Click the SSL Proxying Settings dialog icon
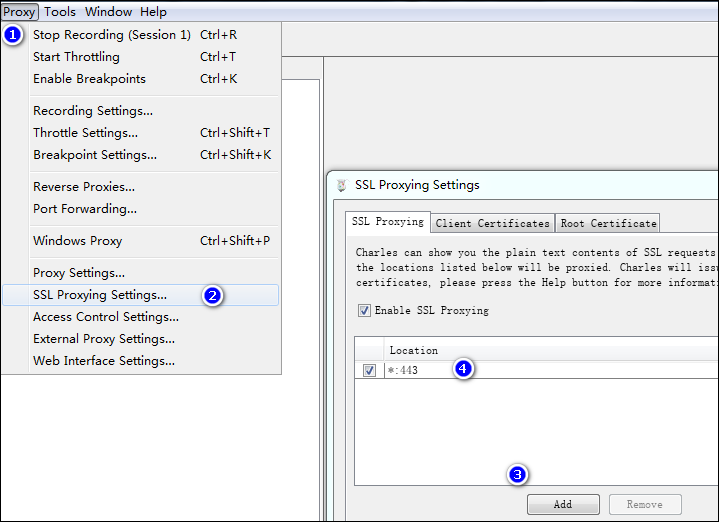Screen dimensions: 719x522 pyautogui.click(x=342, y=185)
